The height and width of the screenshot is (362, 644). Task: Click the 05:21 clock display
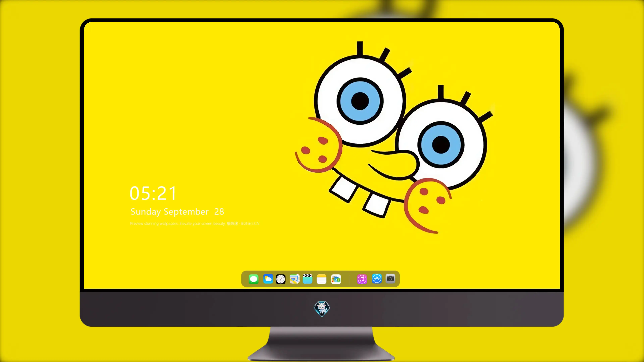(x=153, y=193)
